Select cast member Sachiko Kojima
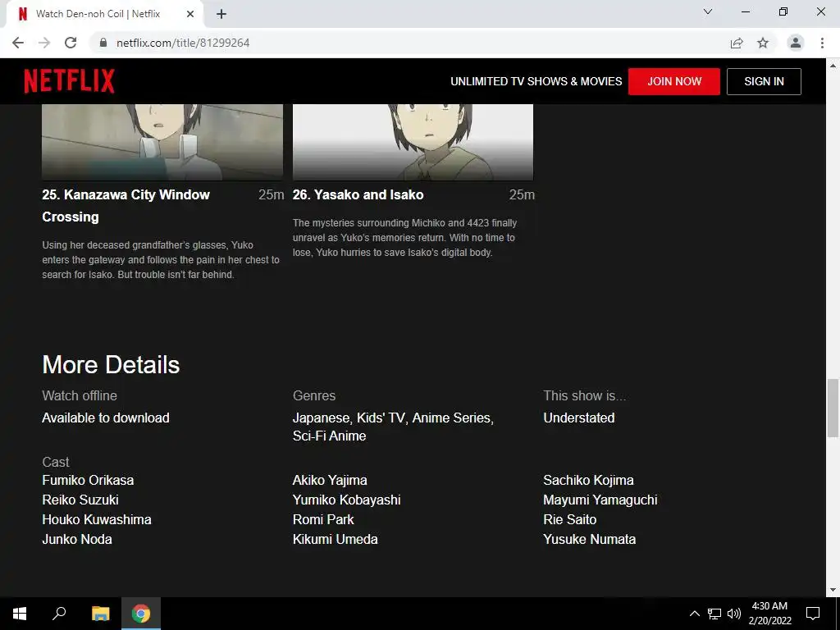Viewport: 840px width, 630px height. (588, 480)
